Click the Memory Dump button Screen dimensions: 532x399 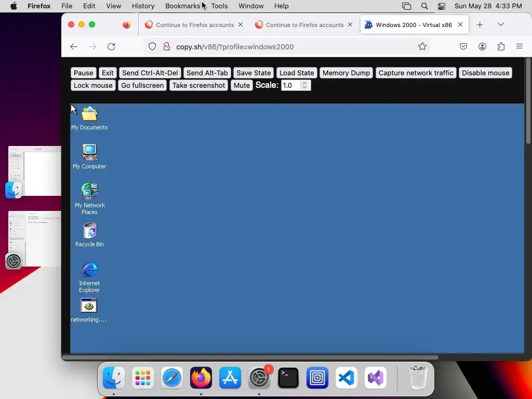[x=346, y=73]
